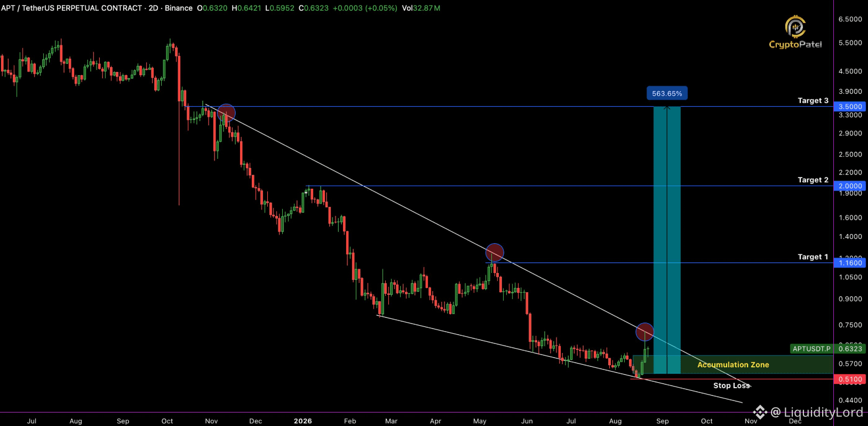Viewport: 868px width, 426px height.
Task: Click the open value O0.6320
Action: click(212, 8)
